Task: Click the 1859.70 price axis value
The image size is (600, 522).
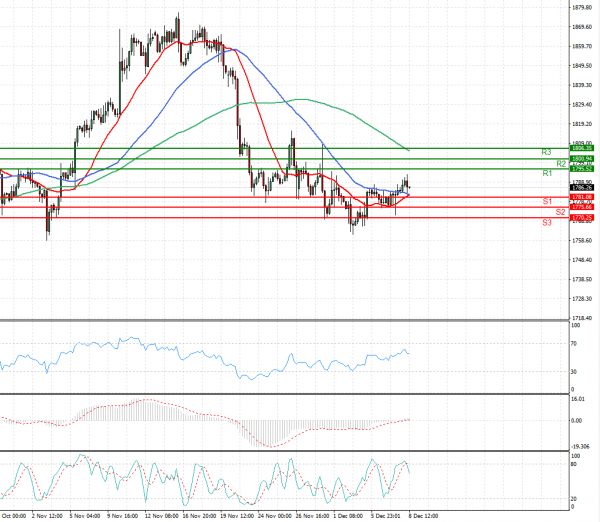Action: 582,46
